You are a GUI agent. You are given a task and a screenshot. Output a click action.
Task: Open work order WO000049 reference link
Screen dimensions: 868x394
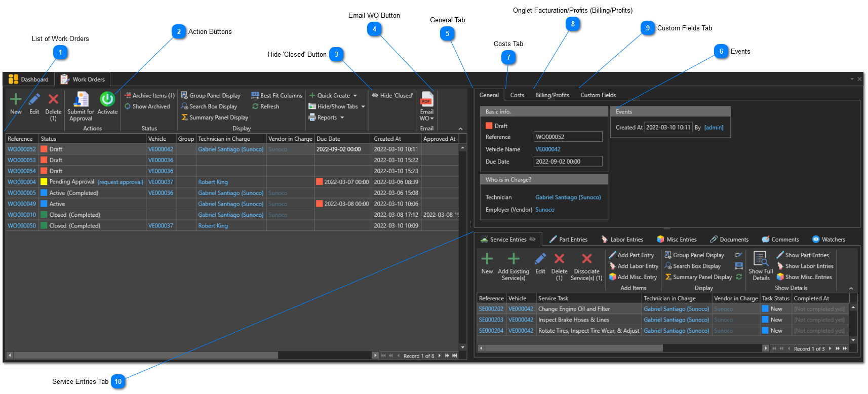[22, 204]
